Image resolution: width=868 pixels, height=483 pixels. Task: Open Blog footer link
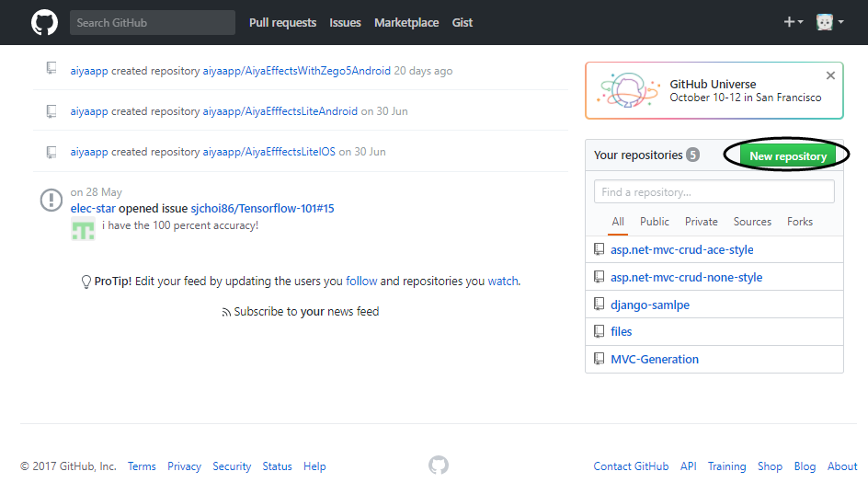pos(805,466)
